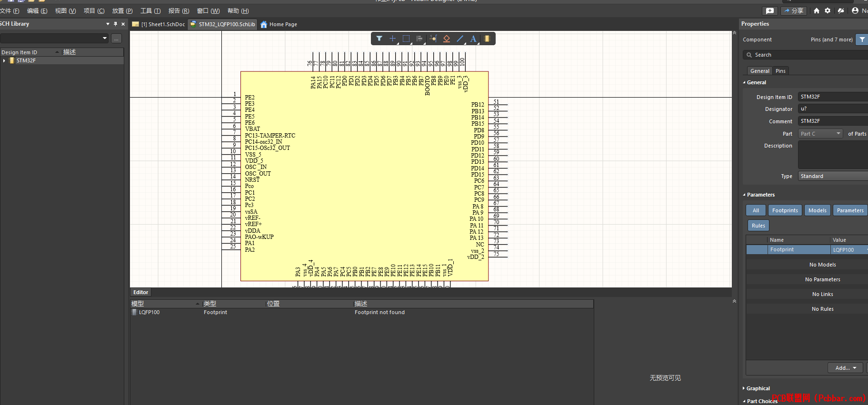The height and width of the screenshot is (405, 868).
Task: Toggle the Parameters filter button
Action: [x=850, y=210]
